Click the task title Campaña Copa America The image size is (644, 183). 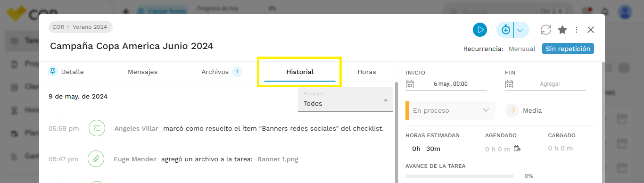coord(132,46)
